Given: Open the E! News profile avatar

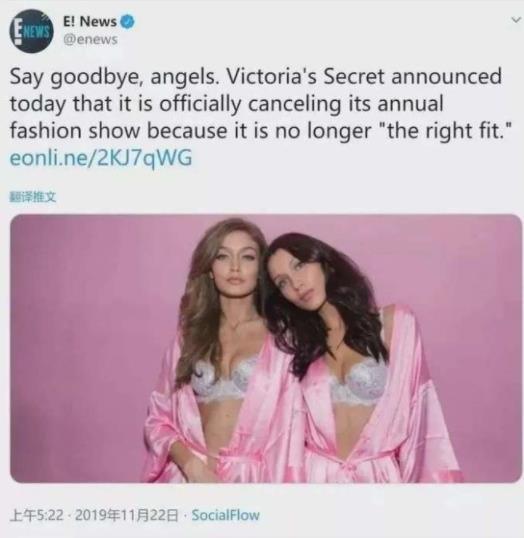Looking at the screenshot, I should pos(31,31).
